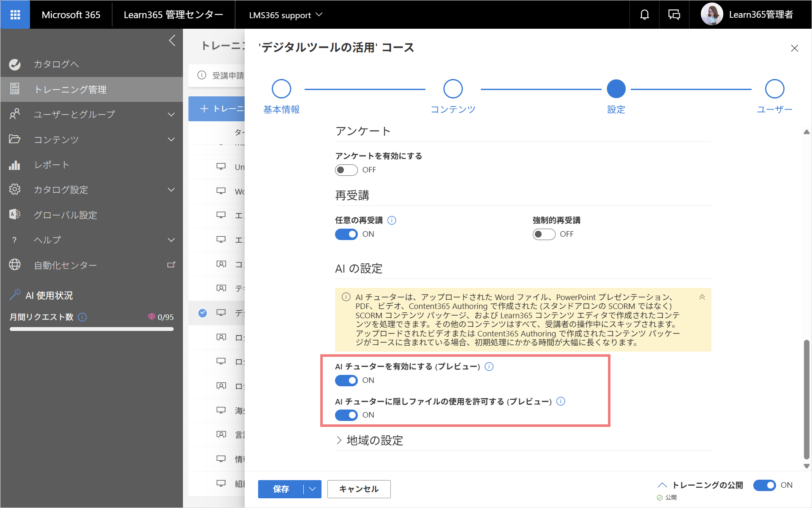The image size is (812, 508).
Task: Collapse the left sidebar with the chevron
Action: coord(172,41)
